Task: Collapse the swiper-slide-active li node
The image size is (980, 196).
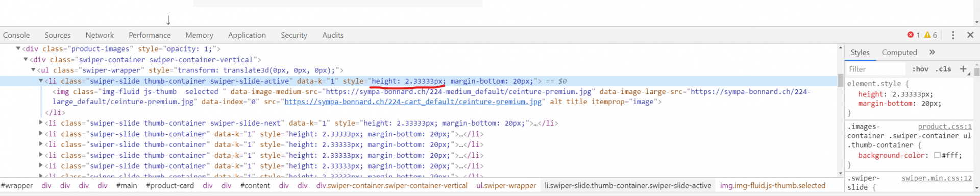Action: coord(41,81)
